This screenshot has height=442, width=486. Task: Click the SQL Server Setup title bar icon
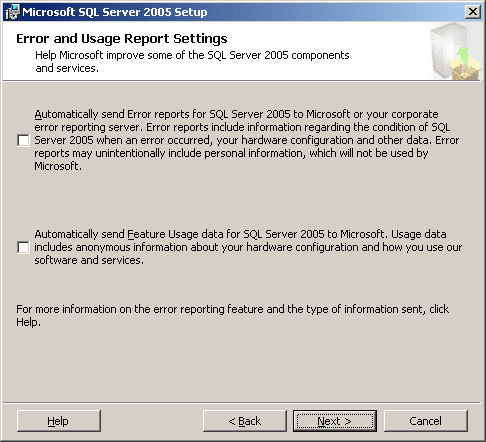[x=12, y=12]
